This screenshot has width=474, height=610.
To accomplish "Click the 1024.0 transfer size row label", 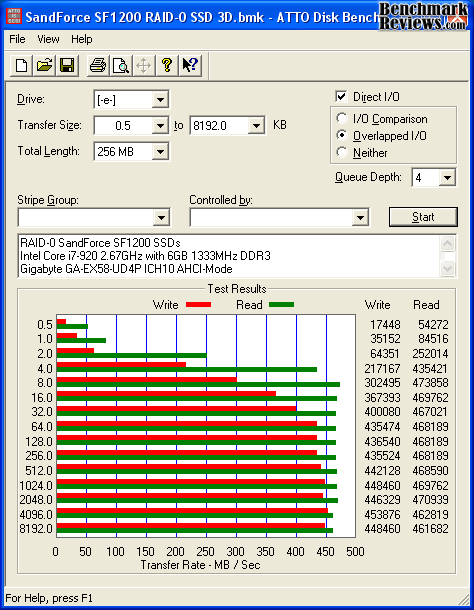I will (x=36, y=486).
